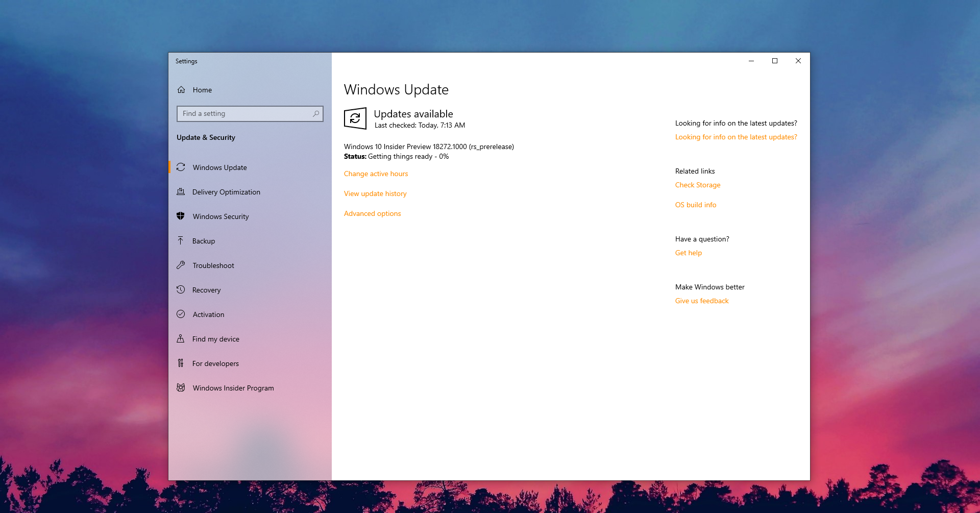Click the Find a setting search box
The height and width of the screenshot is (513, 980).
(250, 114)
